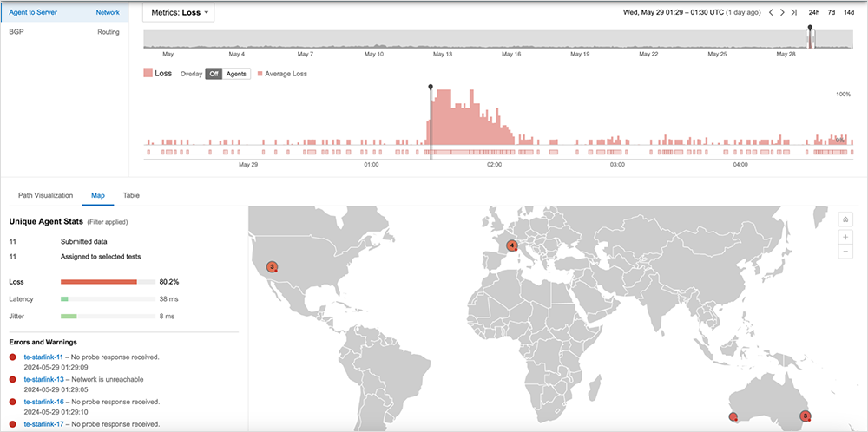Open te-starlink-13 agent link

[x=43, y=379]
